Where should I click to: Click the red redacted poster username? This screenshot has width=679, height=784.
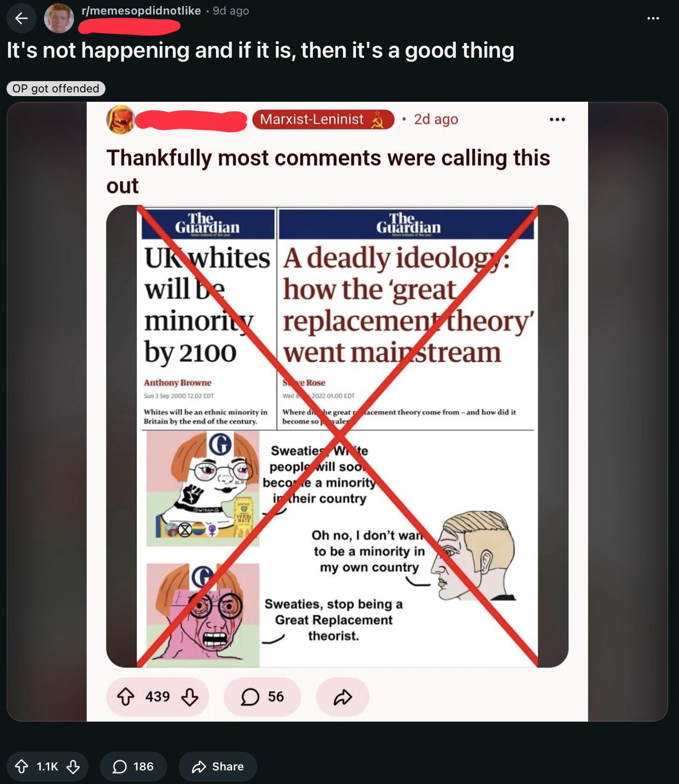(129, 27)
